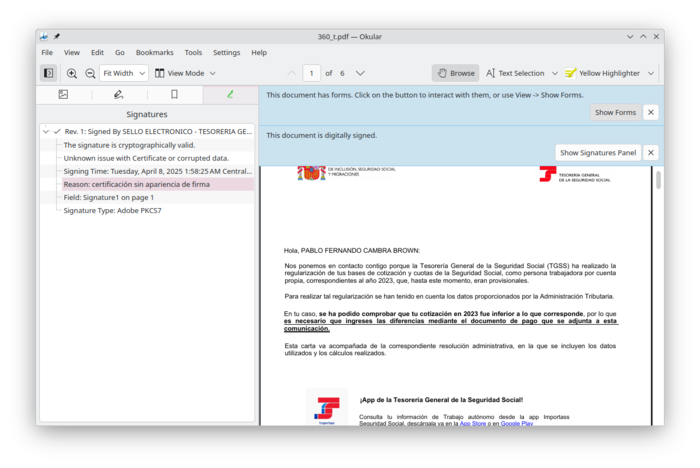Collapse the Rev. 1 signature tree
Screen dimensions: 700x468
(46, 131)
